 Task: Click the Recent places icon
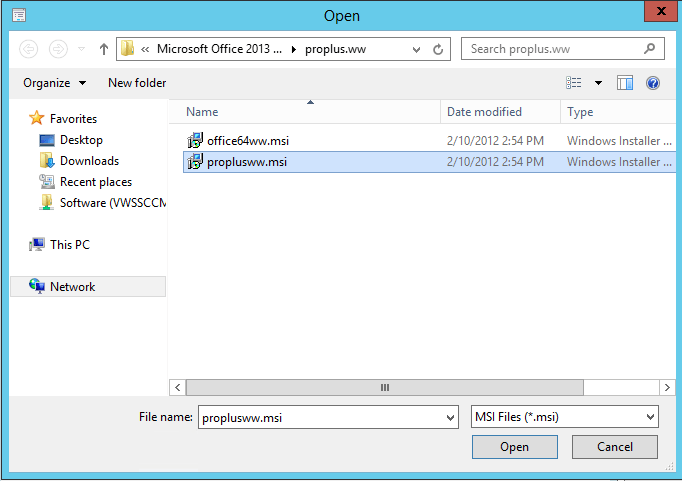47,181
